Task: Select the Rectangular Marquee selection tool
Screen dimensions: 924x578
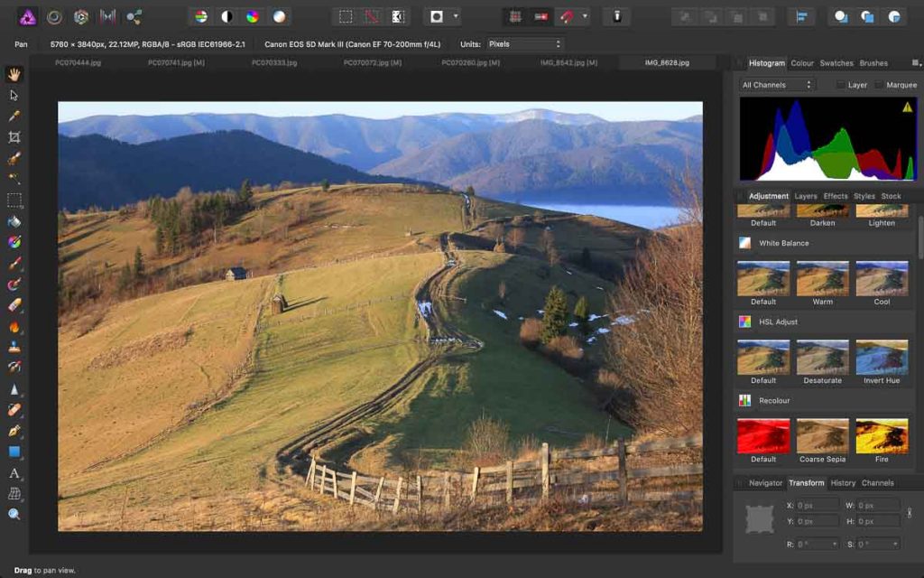Action: pos(14,200)
